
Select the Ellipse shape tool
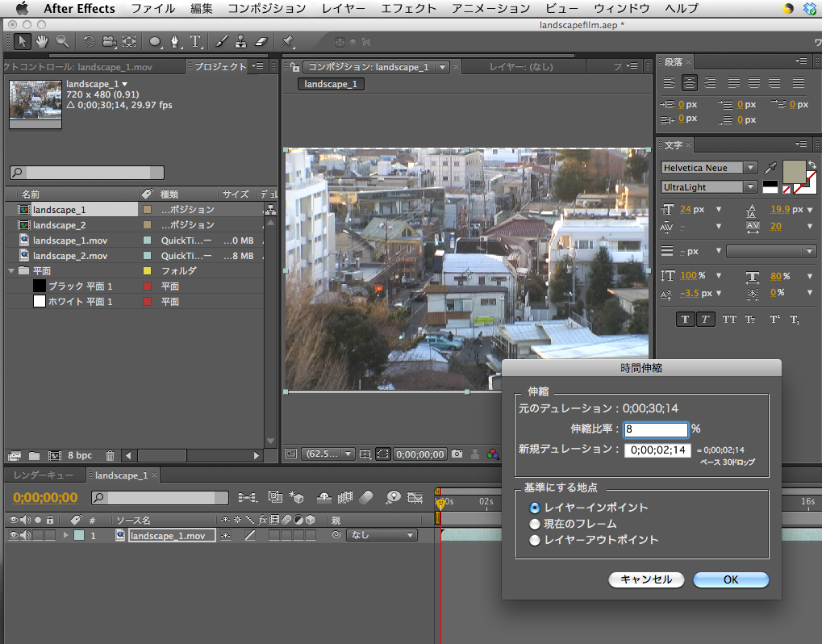(x=155, y=41)
